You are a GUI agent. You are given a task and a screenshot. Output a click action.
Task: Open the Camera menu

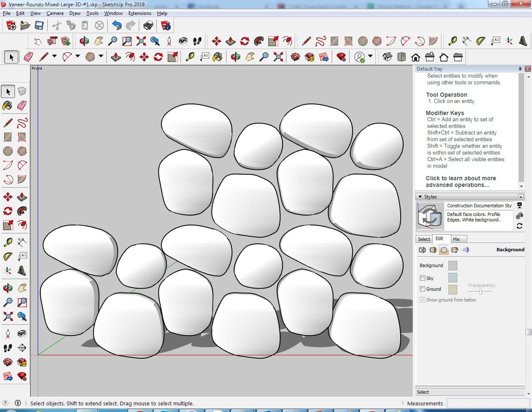[x=55, y=13]
